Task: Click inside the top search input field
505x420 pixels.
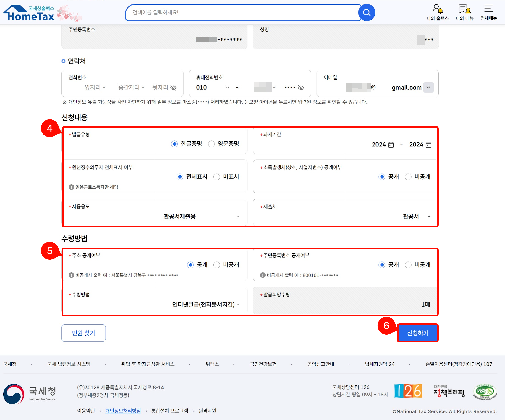Action: pyautogui.click(x=240, y=12)
